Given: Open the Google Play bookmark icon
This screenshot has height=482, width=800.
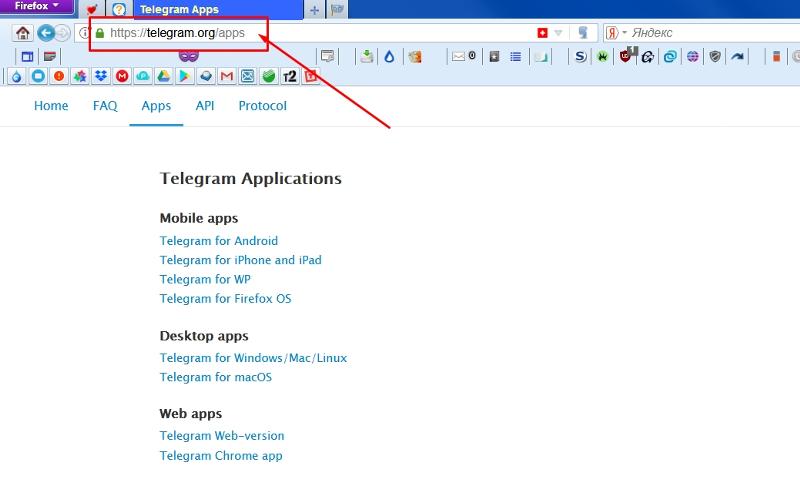Looking at the screenshot, I should coord(185,77).
